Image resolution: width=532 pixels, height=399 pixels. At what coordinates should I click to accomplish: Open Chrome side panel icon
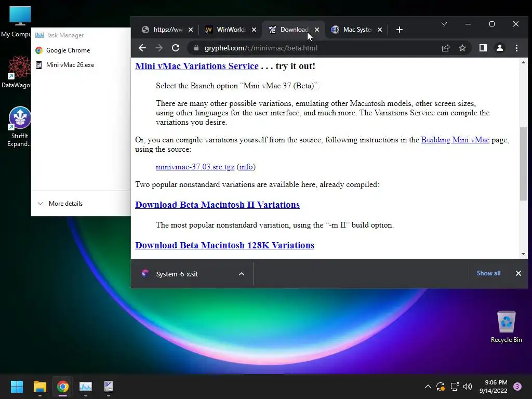483,48
